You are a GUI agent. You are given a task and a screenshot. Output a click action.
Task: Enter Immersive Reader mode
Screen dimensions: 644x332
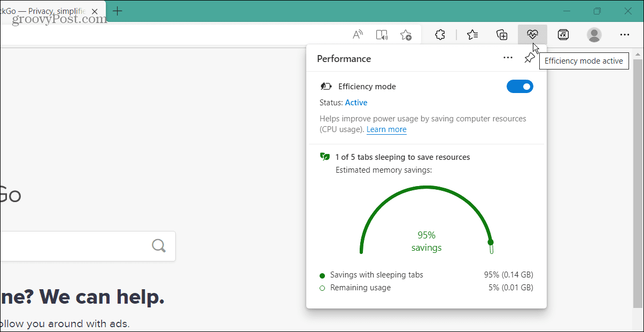coord(382,34)
